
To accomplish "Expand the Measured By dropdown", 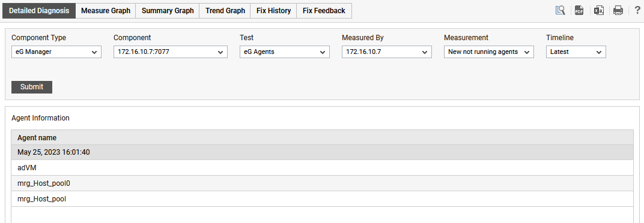I will point(386,52).
